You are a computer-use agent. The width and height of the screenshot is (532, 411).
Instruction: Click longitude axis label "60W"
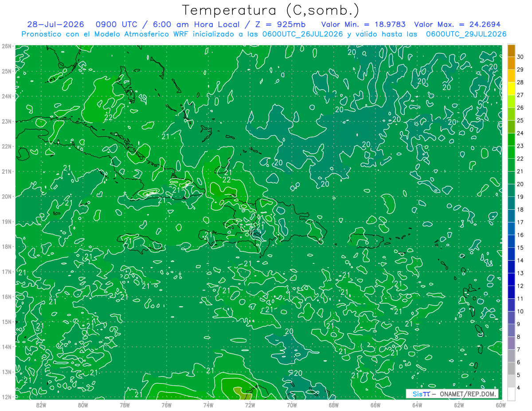(501, 405)
